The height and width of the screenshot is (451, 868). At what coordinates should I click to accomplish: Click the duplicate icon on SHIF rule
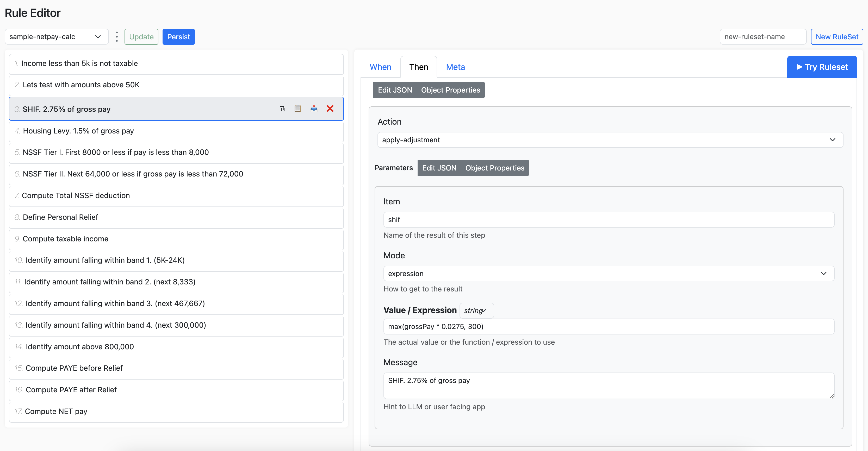pyautogui.click(x=282, y=109)
